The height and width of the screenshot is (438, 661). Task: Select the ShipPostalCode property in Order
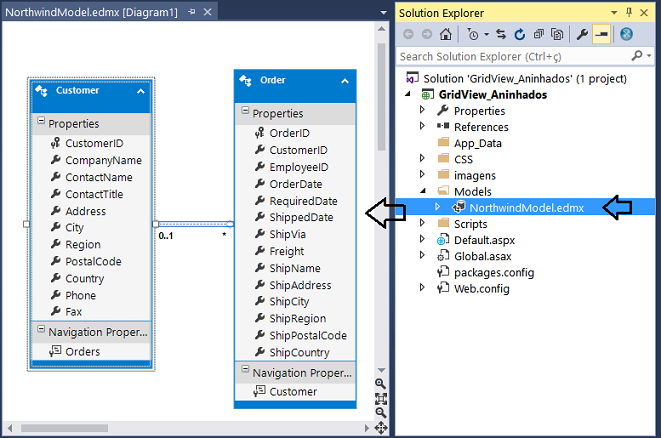308,336
